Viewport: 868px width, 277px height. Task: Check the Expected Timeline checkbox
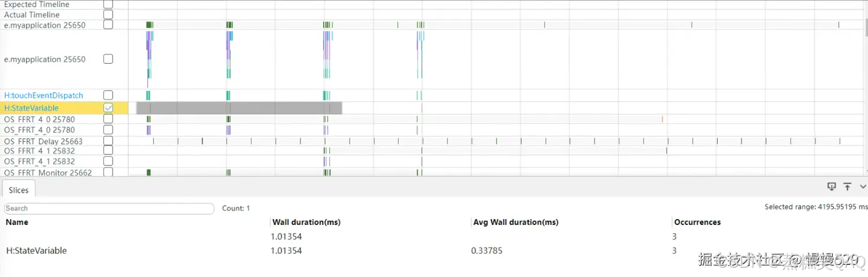108,4
